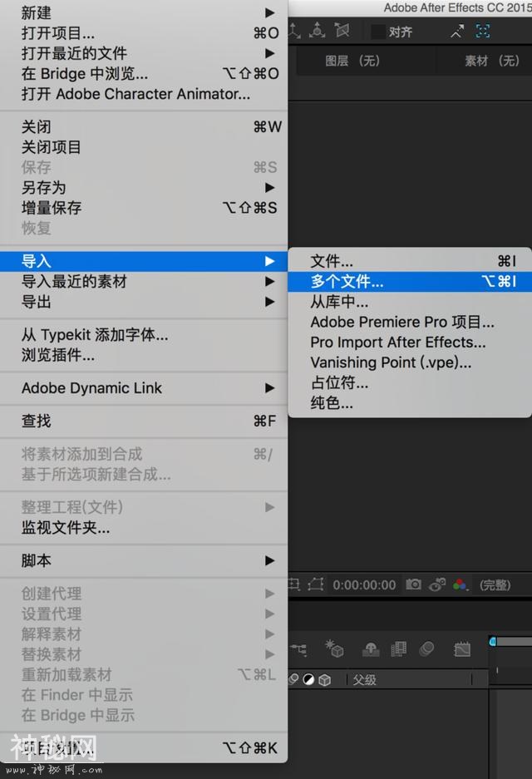Select 浏览插件... menu item
Screen dimensions: 532x779
[x=144, y=355]
